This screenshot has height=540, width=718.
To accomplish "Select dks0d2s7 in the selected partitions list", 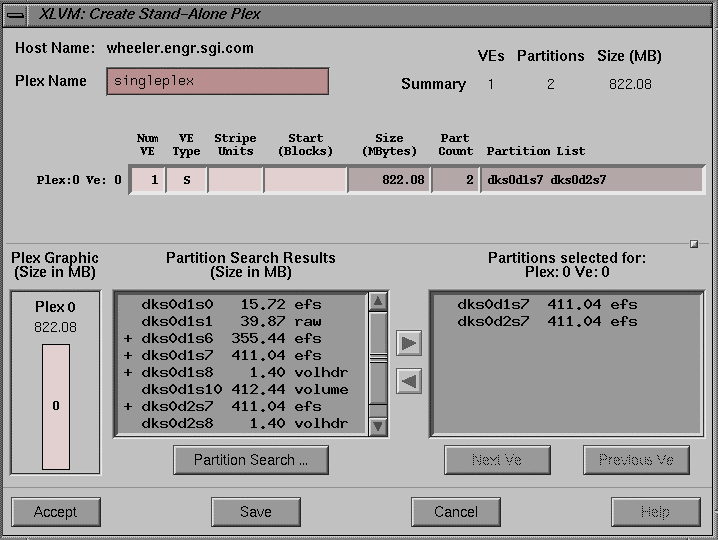I will point(546,321).
